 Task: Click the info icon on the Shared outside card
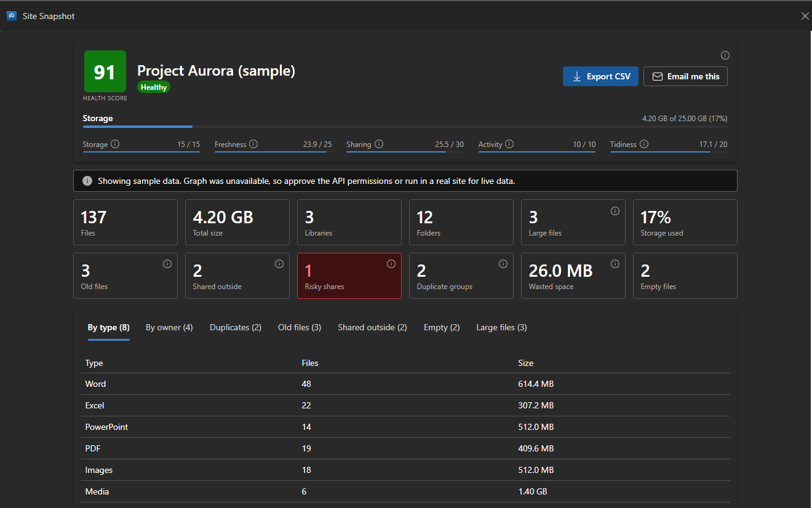click(279, 264)
